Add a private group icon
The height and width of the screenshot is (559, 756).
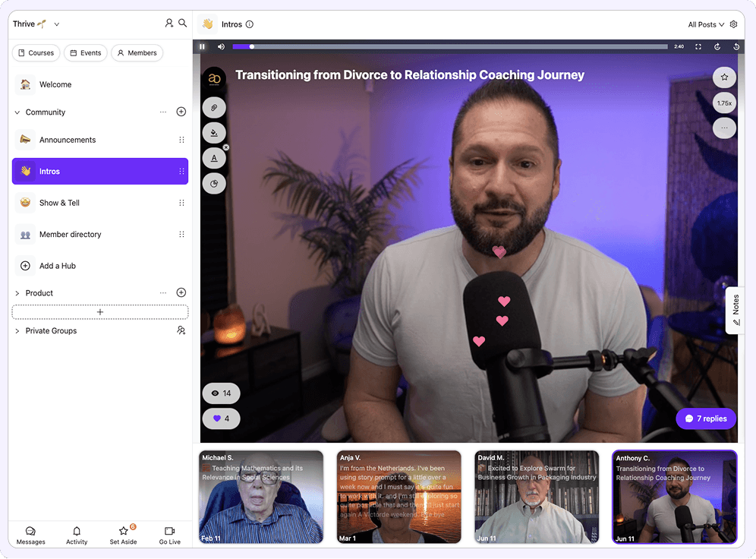[x=181, y=330]
